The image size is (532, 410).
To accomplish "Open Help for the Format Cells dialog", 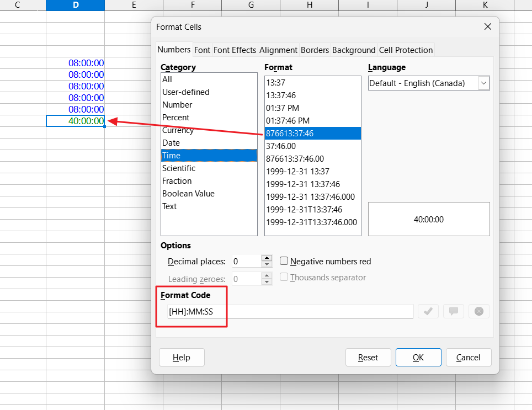I will click(x=182, y=357).
